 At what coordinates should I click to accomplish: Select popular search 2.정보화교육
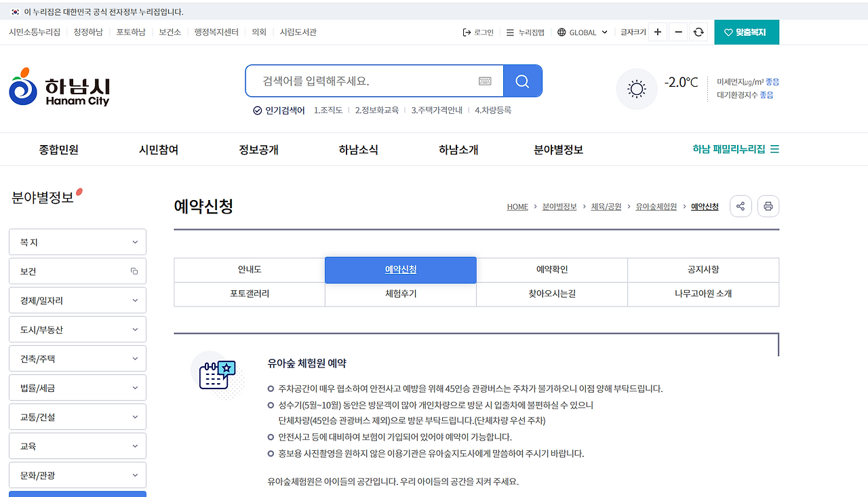pyautogui.click(x=377, y=110)
